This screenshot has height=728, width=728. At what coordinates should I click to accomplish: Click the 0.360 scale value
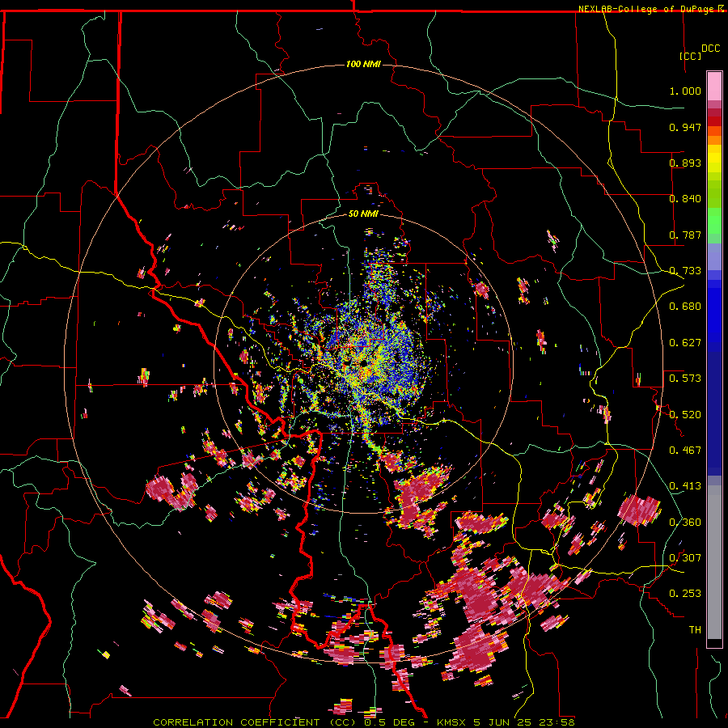click(x=685, y=523)
